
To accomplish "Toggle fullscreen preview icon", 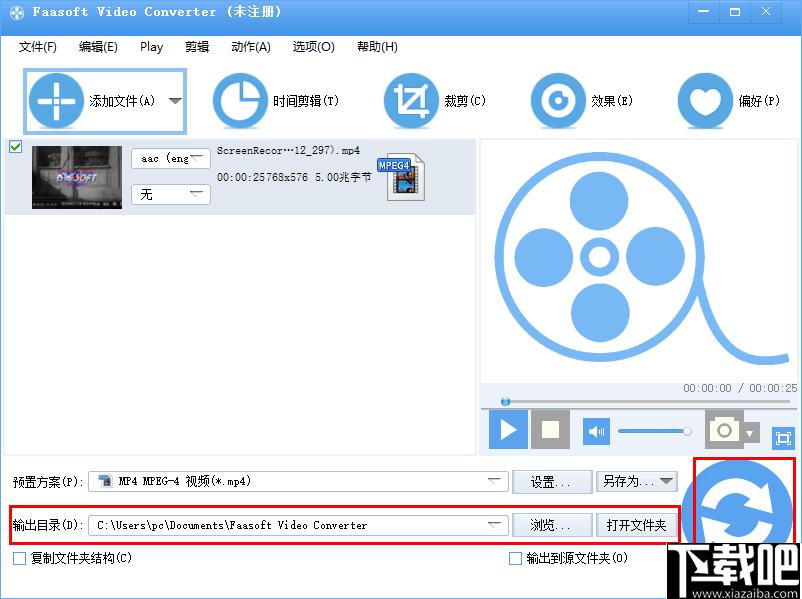I will click(783, 438).
